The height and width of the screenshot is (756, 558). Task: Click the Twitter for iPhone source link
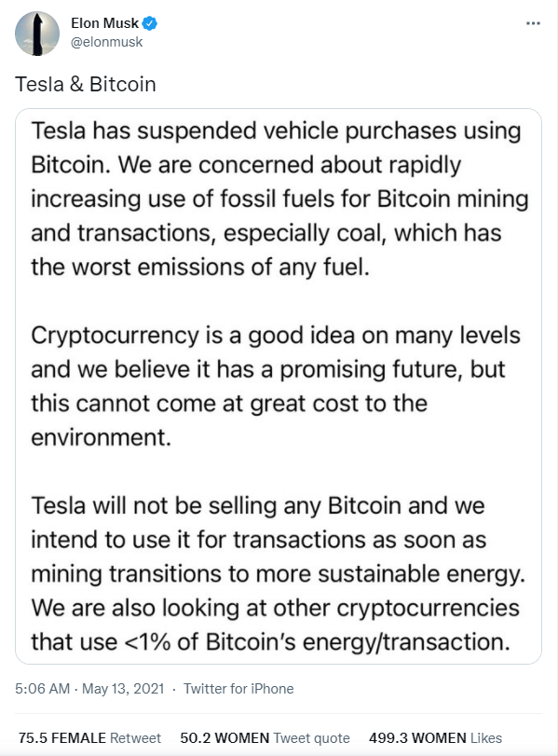pos(238,689)
